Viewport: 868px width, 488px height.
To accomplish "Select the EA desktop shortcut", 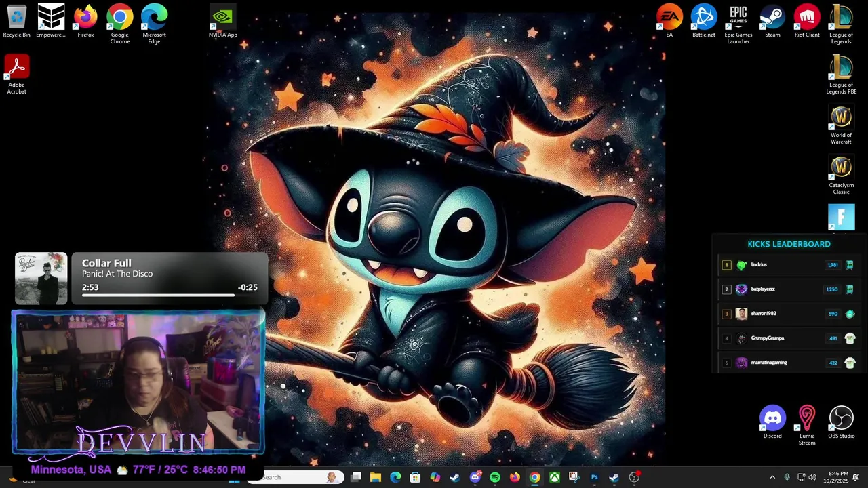I will coord(669,21).
